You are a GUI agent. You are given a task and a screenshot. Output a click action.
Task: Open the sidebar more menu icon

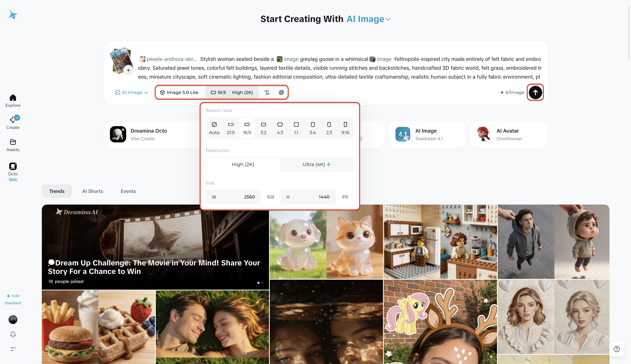click(x=13, y=349)
